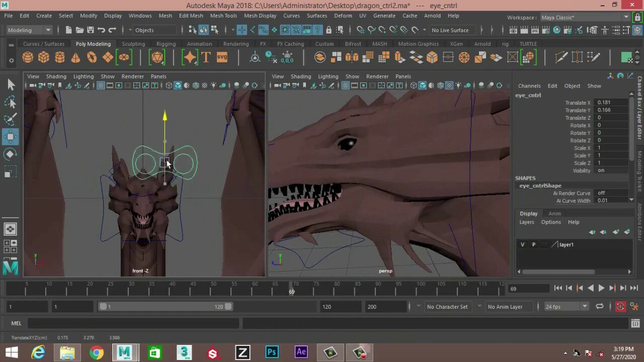
Task: Toggle playback state of layer1 using P
Action: tap(533, 244)
